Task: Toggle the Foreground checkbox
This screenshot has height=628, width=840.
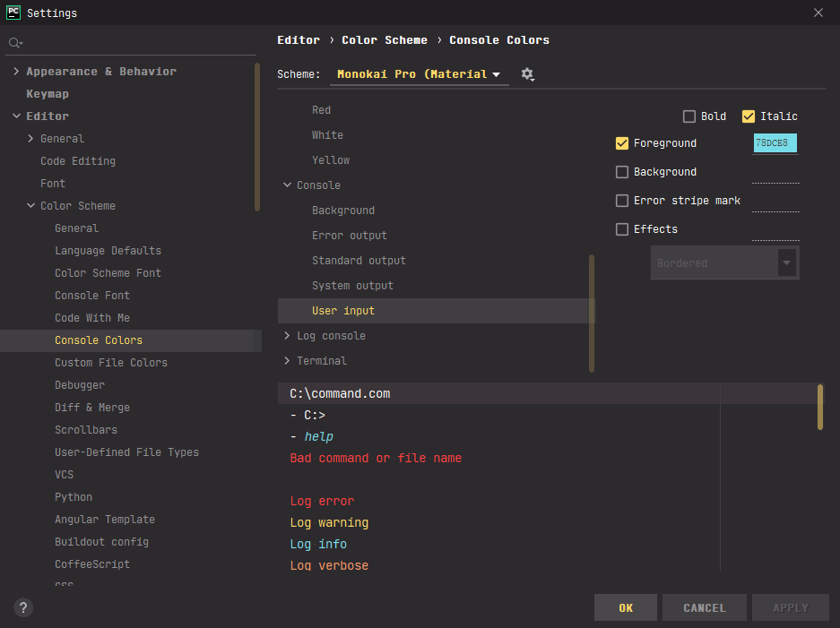Action: [x=622, y=143]
